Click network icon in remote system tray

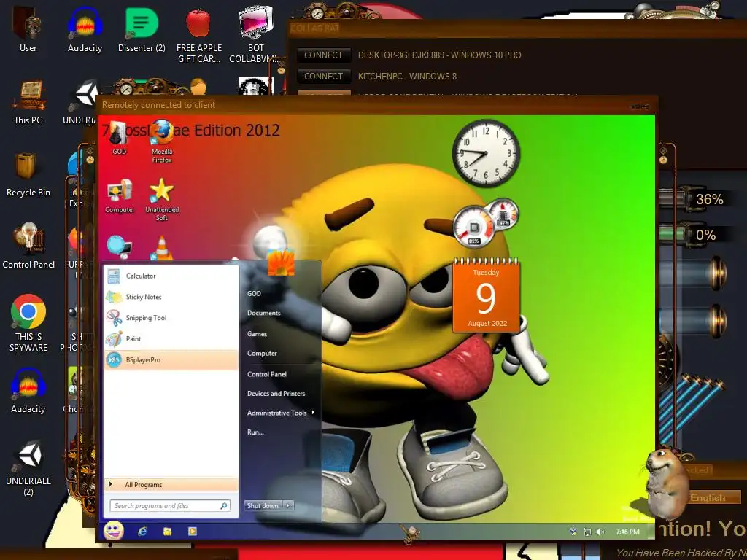587,532
